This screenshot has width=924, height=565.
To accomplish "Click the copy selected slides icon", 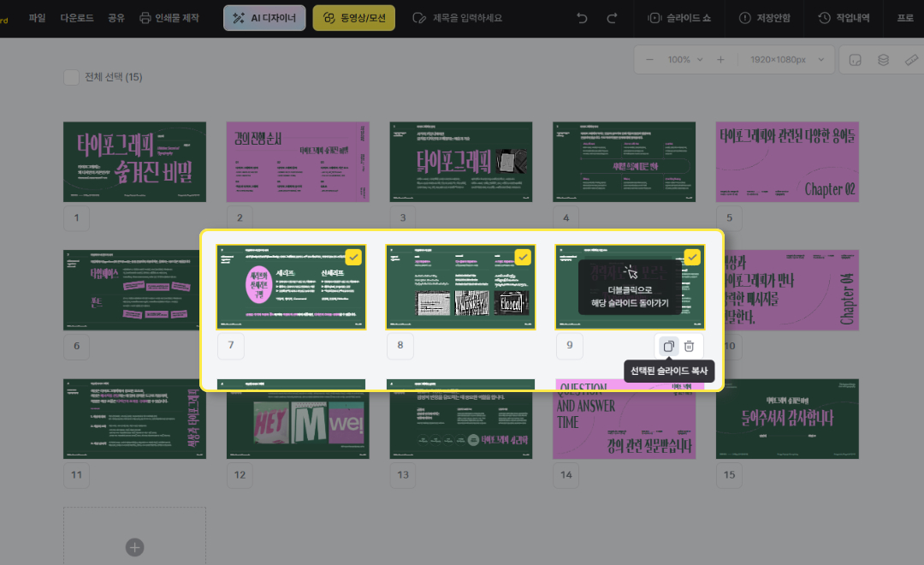I will [668, 346].
